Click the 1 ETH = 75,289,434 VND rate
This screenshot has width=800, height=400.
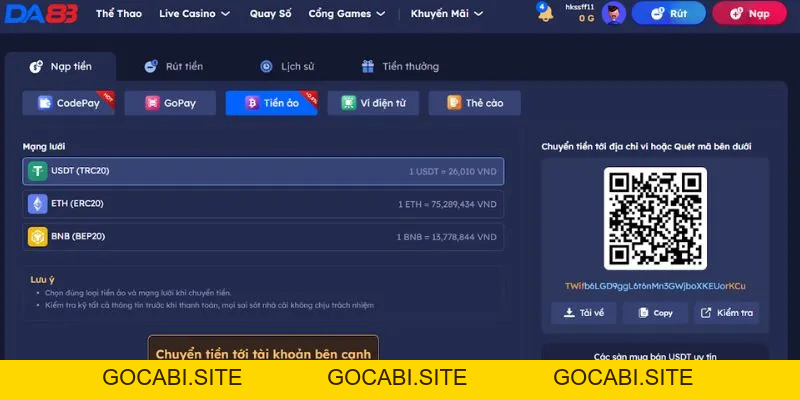(x=447, y=205)
